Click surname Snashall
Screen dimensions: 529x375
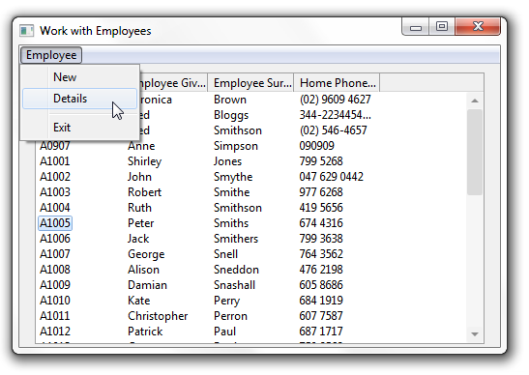pyautogui.click(x=234, y=285)
